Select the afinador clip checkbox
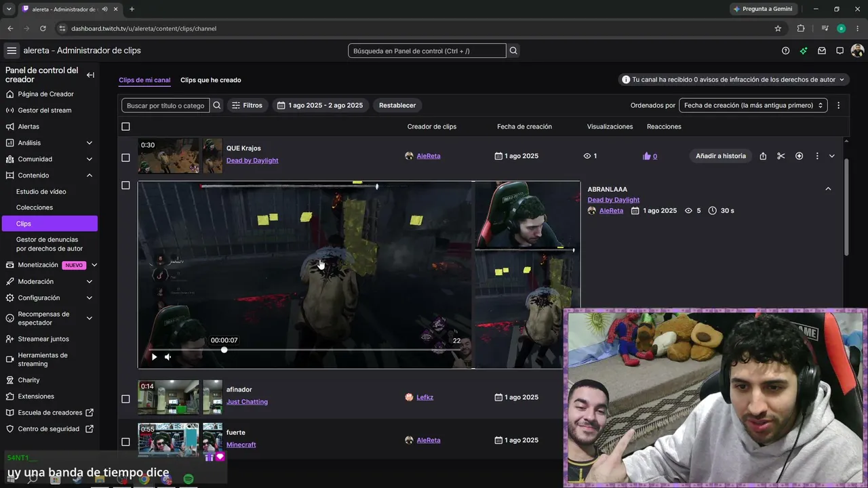The image size is (868, 488). (125, 399)
